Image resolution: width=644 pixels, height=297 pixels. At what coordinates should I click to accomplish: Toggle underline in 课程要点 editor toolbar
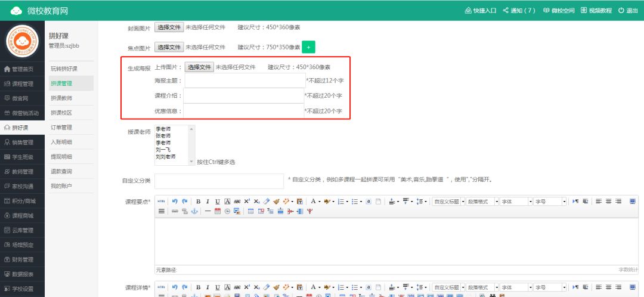[217, 202]
